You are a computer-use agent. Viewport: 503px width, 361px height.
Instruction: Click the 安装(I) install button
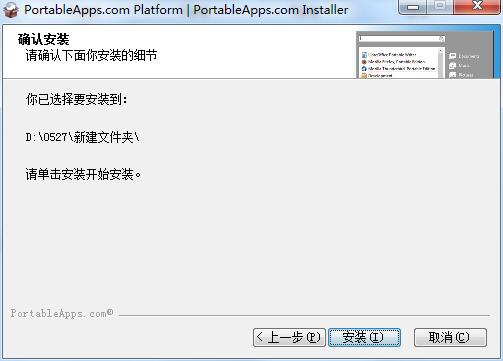tap(364, 337)
